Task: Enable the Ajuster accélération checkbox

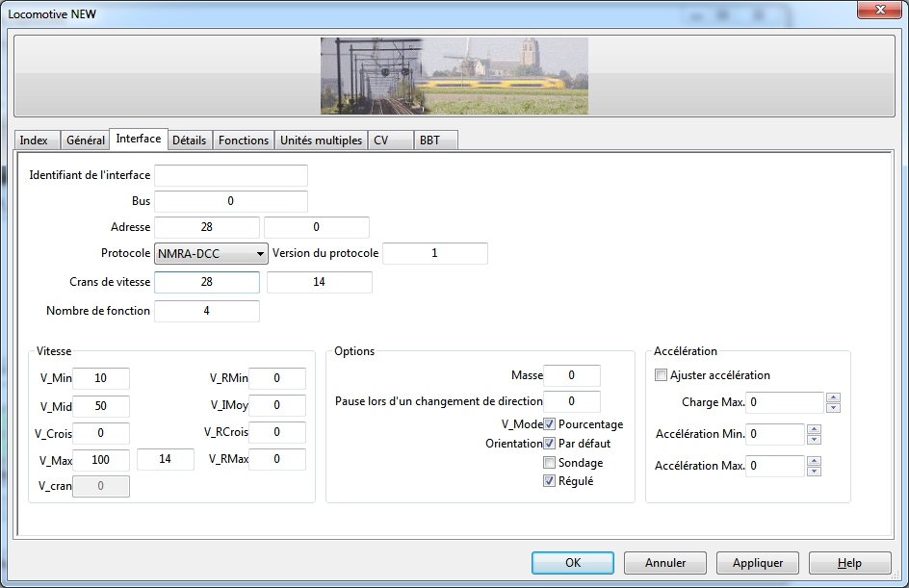Action: coord(661,375)
